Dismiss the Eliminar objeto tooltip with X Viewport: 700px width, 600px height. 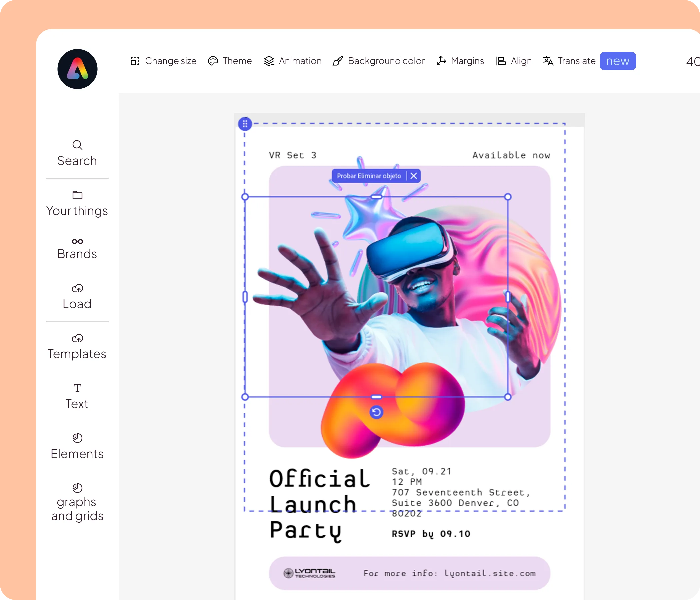point(414,176)
